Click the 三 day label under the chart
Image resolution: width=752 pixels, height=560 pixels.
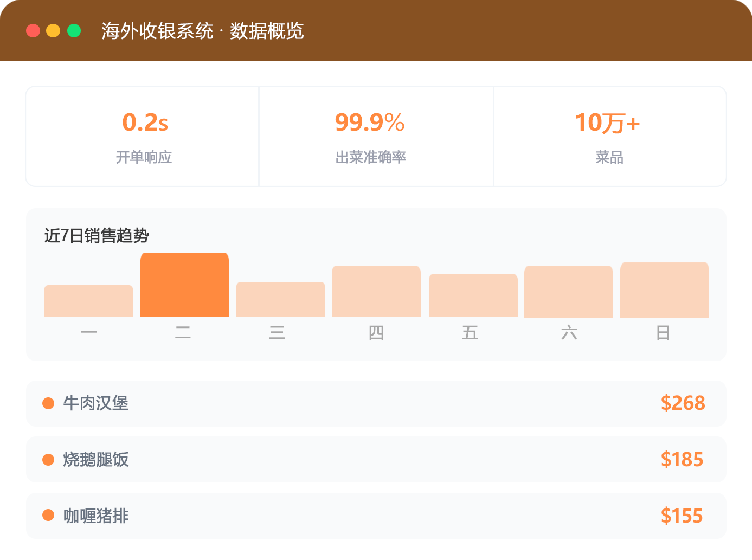[277, 332]
